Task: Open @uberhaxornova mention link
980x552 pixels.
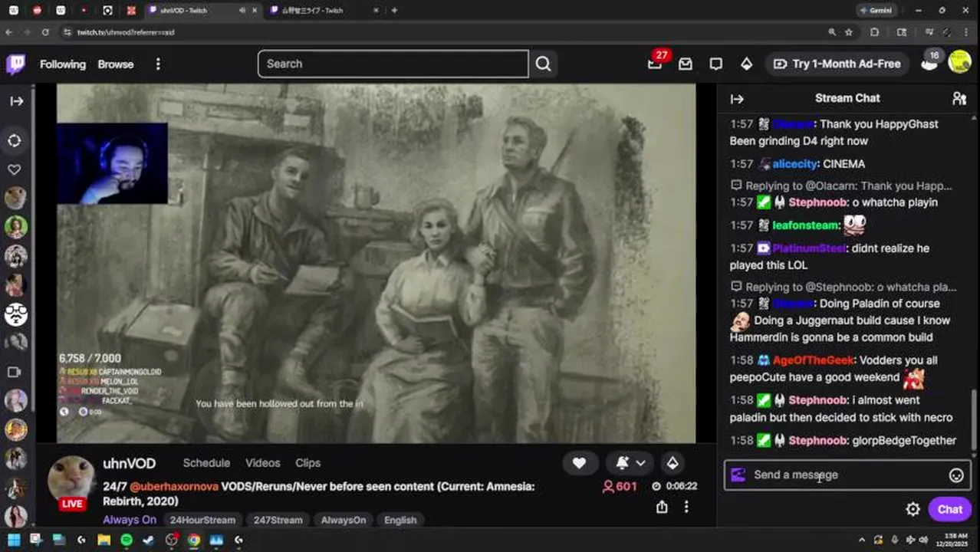Action: (174, 486)
